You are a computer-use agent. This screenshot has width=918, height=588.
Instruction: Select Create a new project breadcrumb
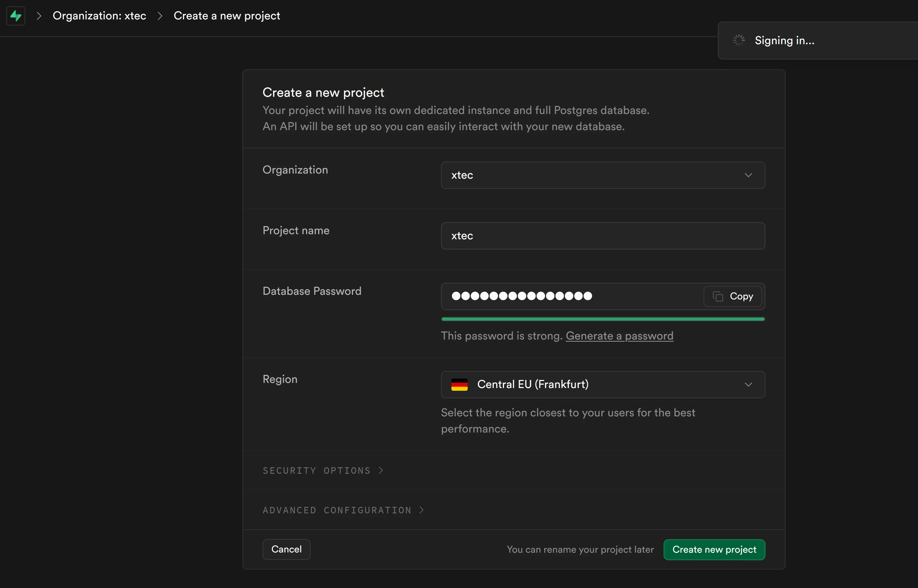pyautogui.click(x=227, y=16)
